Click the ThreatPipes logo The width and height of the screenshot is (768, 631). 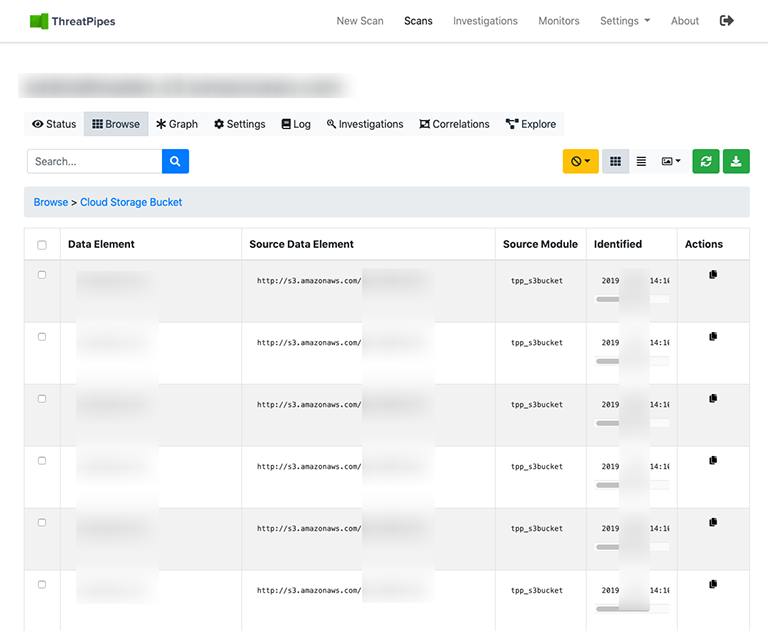[x=72, y=21]
